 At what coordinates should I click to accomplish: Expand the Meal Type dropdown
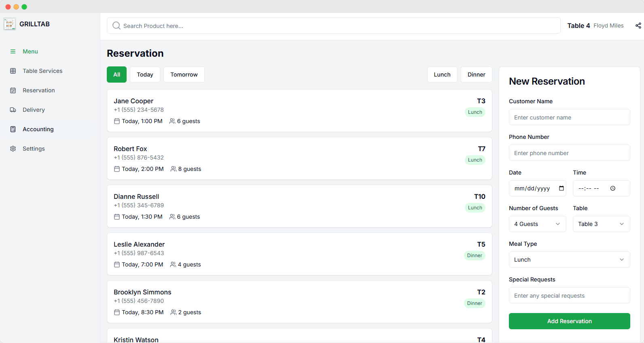point(569,260)
